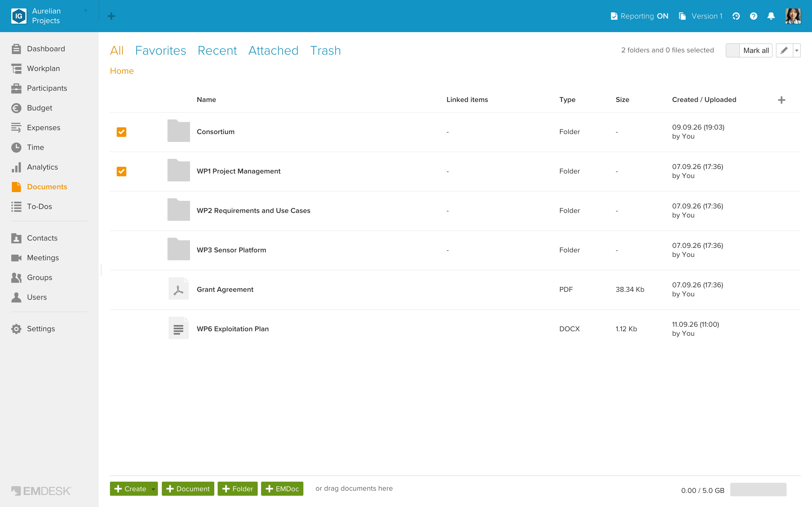Open Analytics in the sidebar
This screenshot has width=812, height=507.
coord(42,167)
